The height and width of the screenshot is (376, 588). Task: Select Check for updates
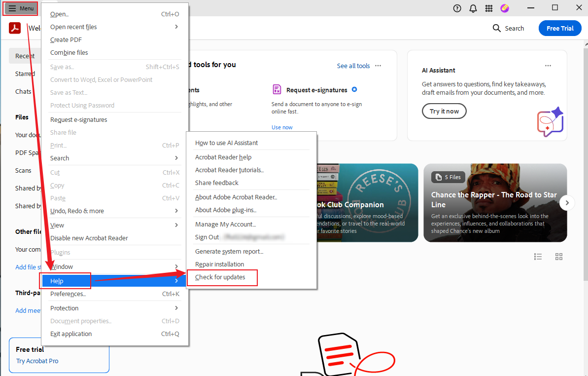click(220, 277)
